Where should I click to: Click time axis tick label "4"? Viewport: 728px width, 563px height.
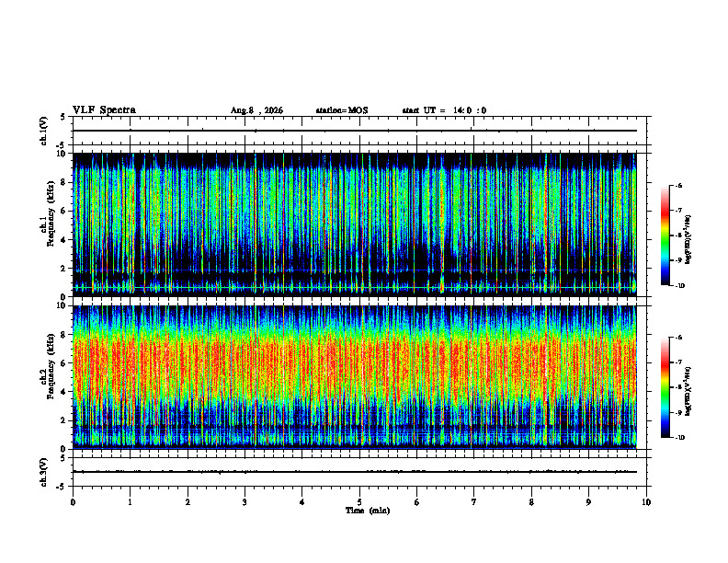click(x=302, y=502)
